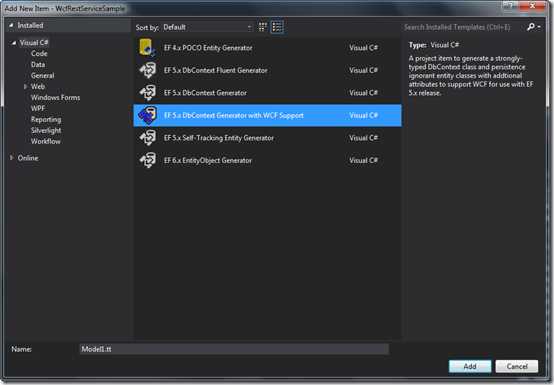Click the DbContext Generator with WCF Support icon
The height and width of the screenshot is (385, 554).
pos(148,116)
